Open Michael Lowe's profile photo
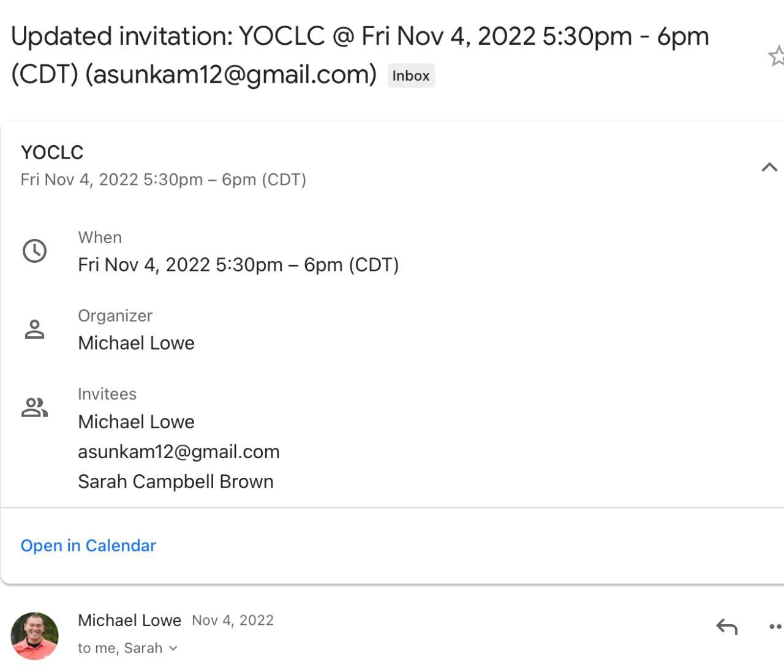Image resolution: width=784 pixels, height=672 pixels. pyautogui.click(x=35, y=636)
